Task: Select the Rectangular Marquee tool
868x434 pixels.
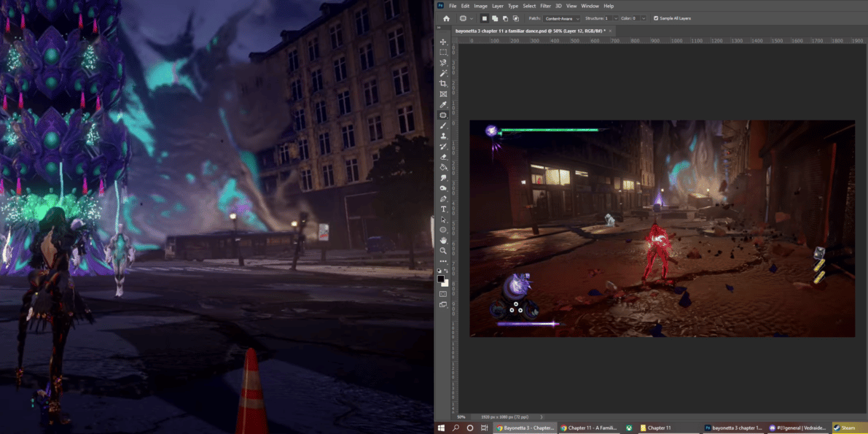Action: [443, 53]
